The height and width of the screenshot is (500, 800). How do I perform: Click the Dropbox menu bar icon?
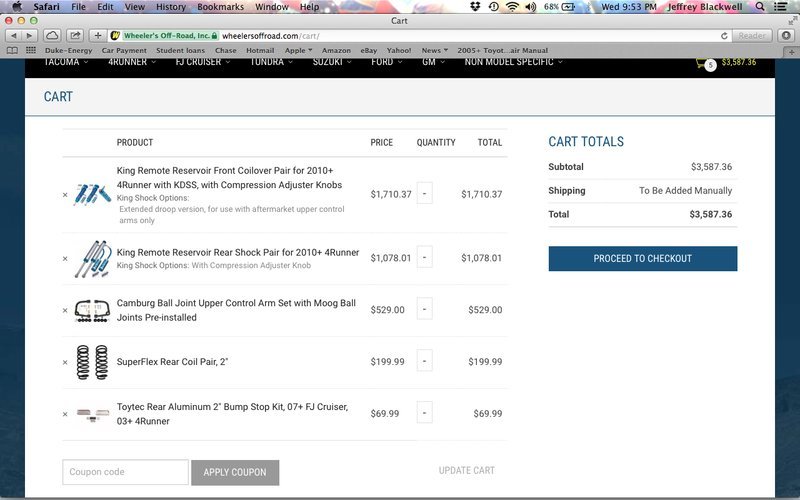pos(475,7)
